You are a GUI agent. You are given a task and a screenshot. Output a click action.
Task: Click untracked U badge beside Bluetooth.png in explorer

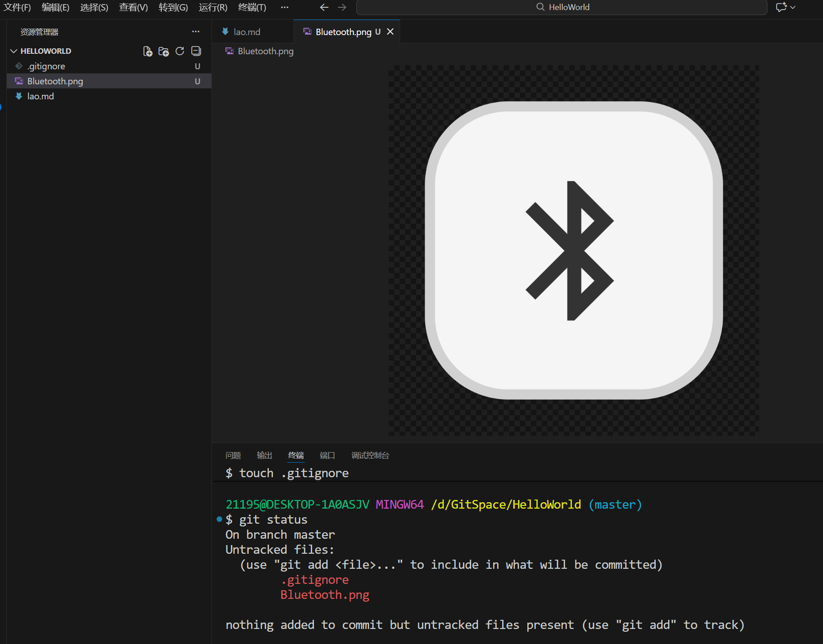click(x=198, y=82)
